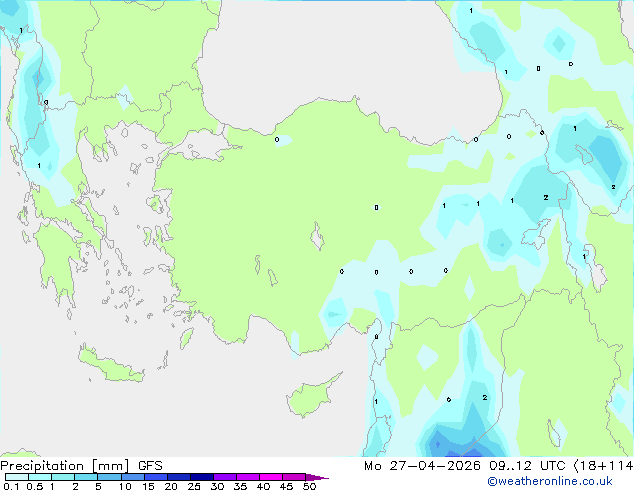Click the 'Precipitation [mm]' title text
The height and width of the screenshot is (490, 634).
(x=65, y=466)
